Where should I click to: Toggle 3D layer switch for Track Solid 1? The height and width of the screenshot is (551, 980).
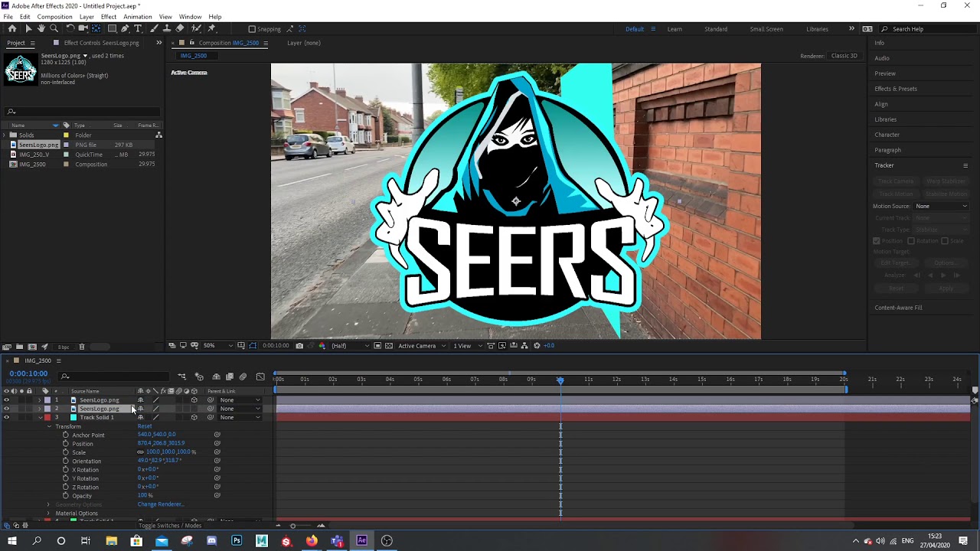(x=194, y=417)
